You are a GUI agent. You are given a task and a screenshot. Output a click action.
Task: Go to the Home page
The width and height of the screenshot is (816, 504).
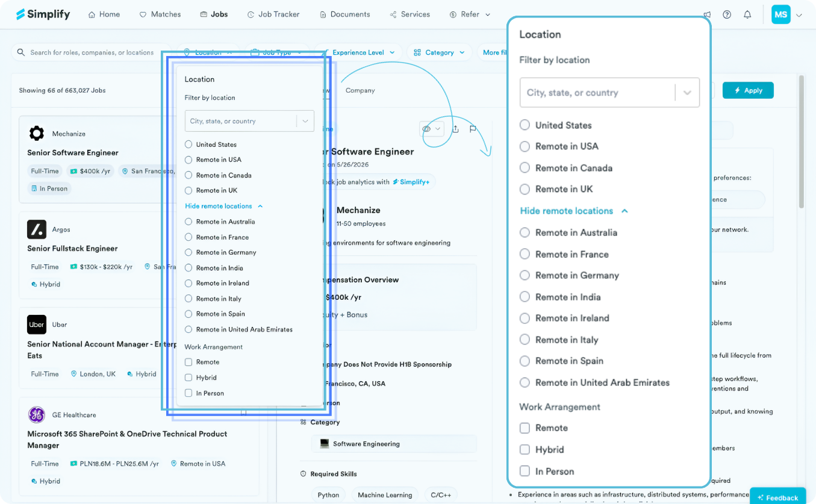(x=104, y=14)
